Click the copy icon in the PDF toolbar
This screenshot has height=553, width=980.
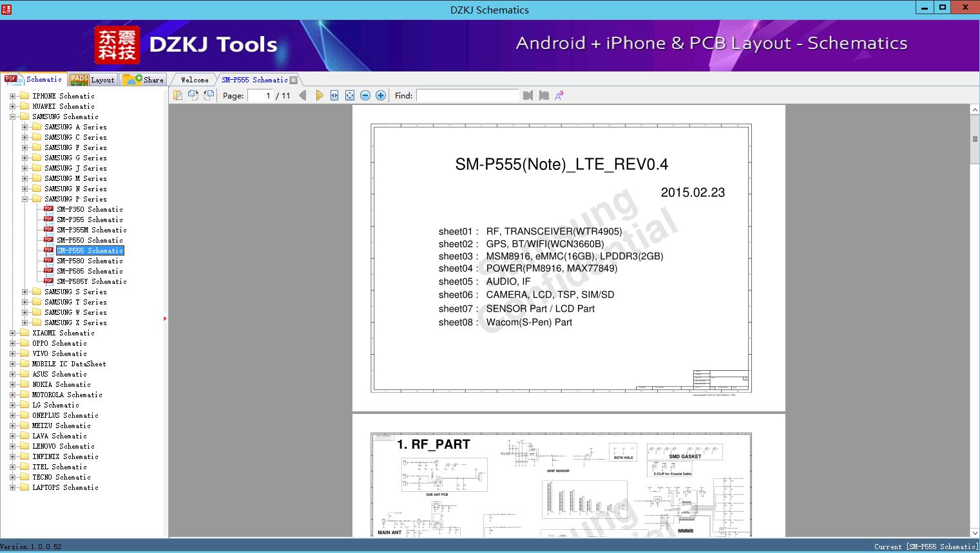[177, 95]
